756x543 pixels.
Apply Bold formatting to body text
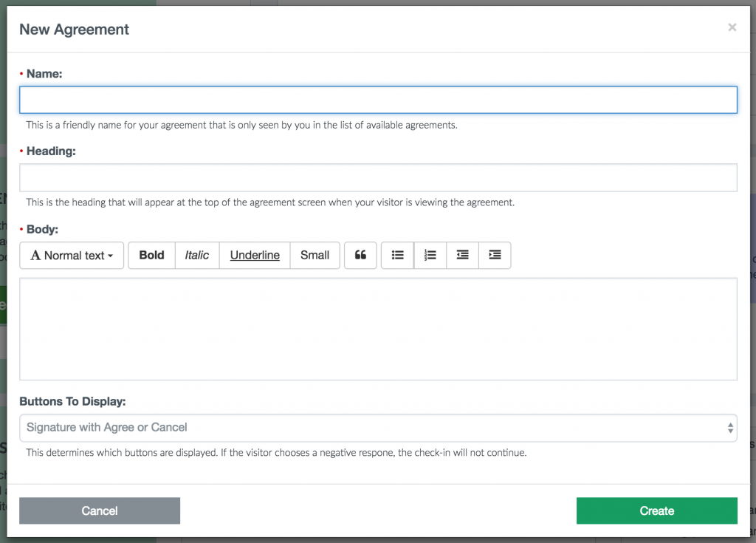[151, 255]
